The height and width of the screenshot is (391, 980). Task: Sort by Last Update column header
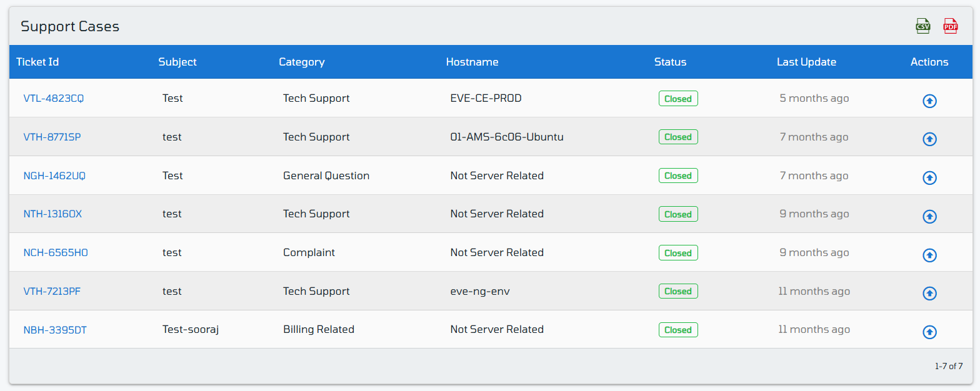[806, 62]
